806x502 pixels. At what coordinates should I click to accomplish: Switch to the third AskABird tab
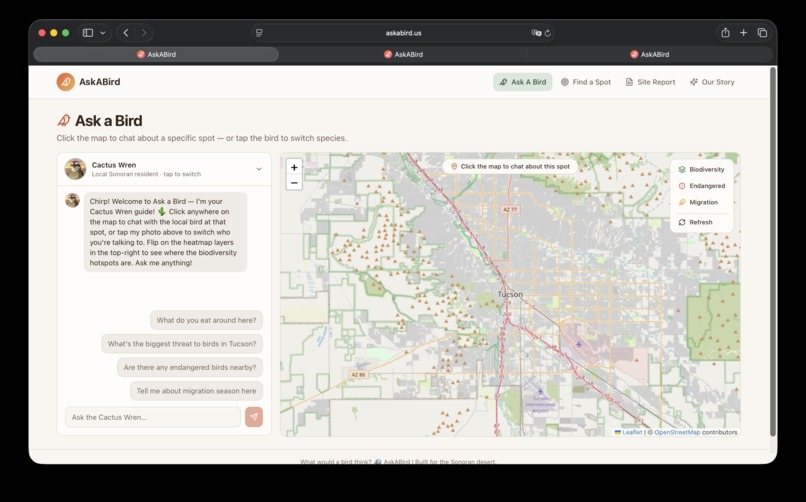[650, 54]
